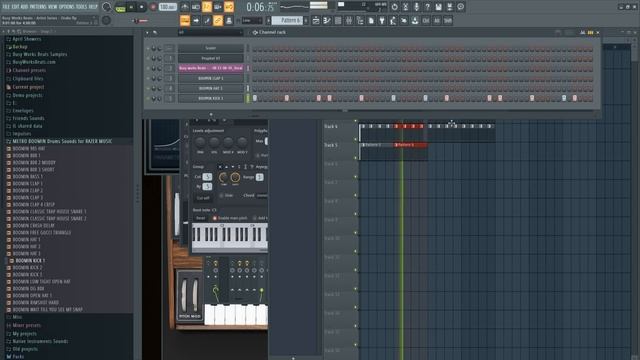Mute the pink Busy Works Beats audio channel LED
This screenshot has height=360, width=640.
[x=148, y=68]
